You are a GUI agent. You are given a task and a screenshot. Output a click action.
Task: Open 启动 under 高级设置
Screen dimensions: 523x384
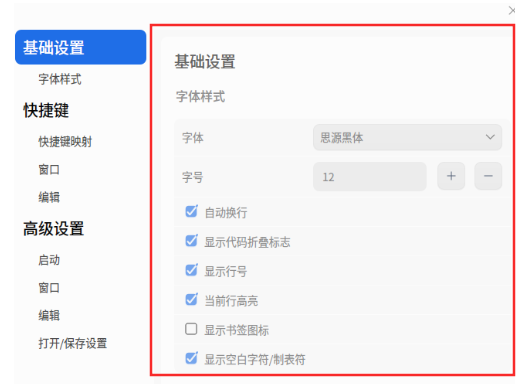(49, 260)
